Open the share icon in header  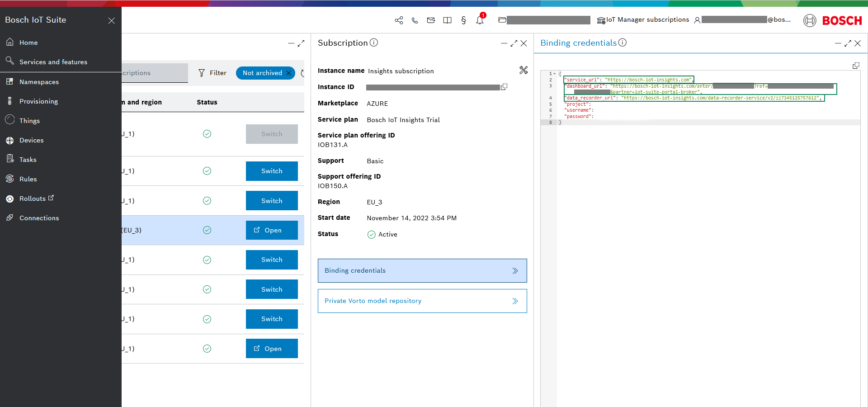pyautogui.click(x=399, y=20)
